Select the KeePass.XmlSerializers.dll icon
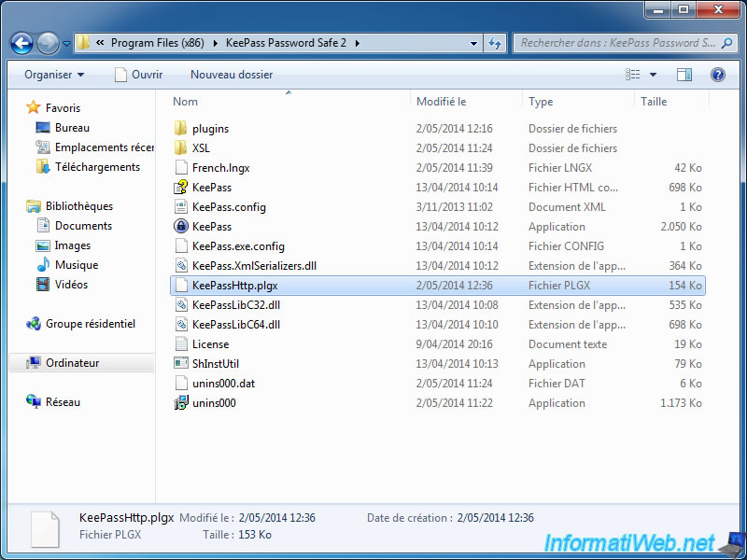The width and height of the screenshot is (747, 560). [x=180, y=265]
